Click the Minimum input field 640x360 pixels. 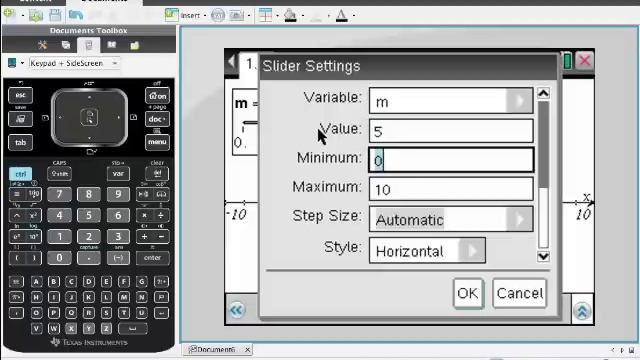pyautogui.click(x=451, y=160)
